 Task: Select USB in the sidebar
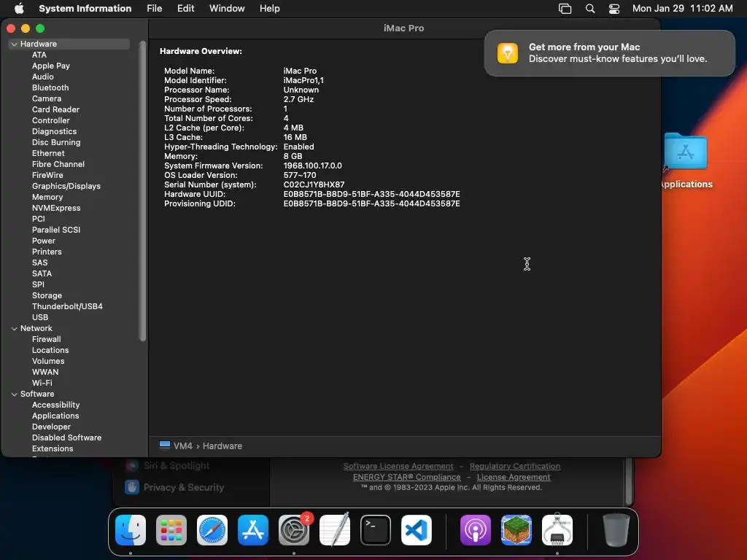[40, 318]
